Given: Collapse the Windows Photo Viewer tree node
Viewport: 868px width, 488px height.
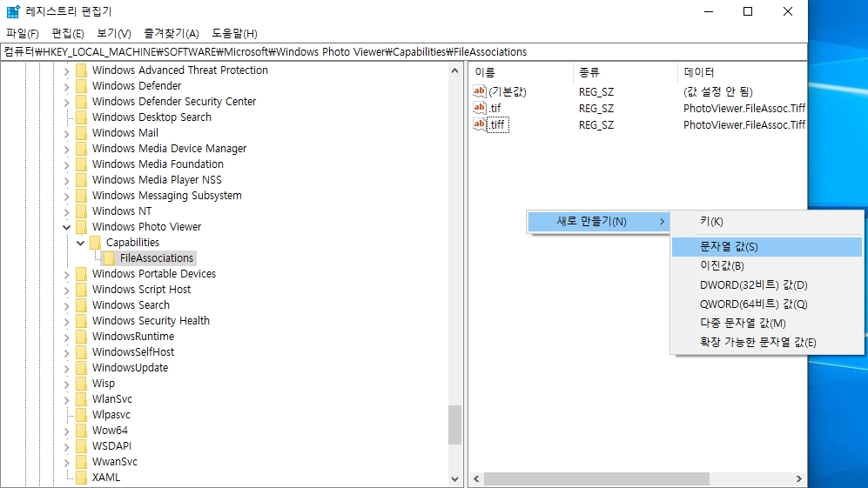Looking at the screenshot, I should (66, 227).
